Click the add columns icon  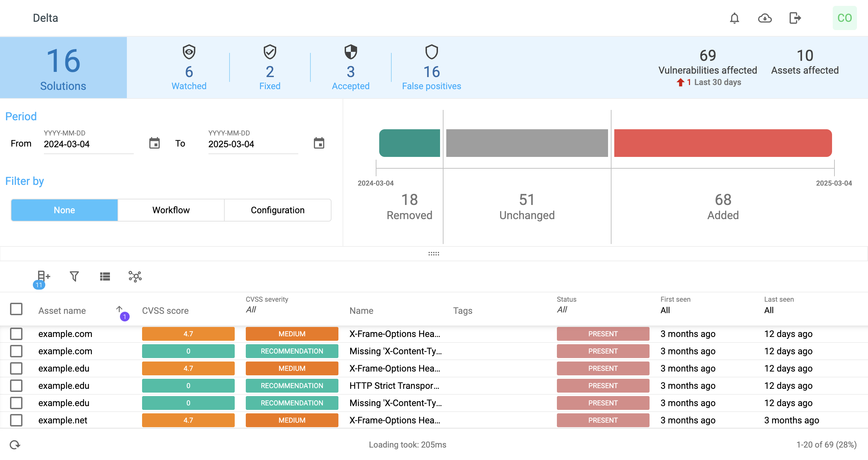[x=44, y=276]
